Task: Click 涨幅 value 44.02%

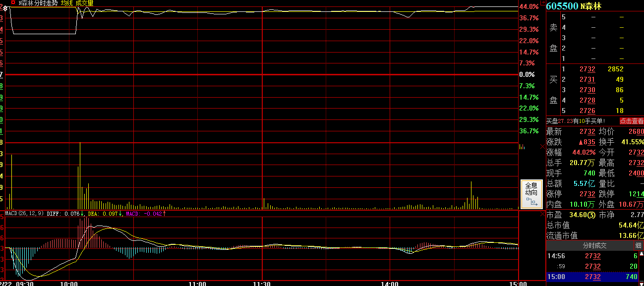Action: pyautogui.click(x=584, y=153)
